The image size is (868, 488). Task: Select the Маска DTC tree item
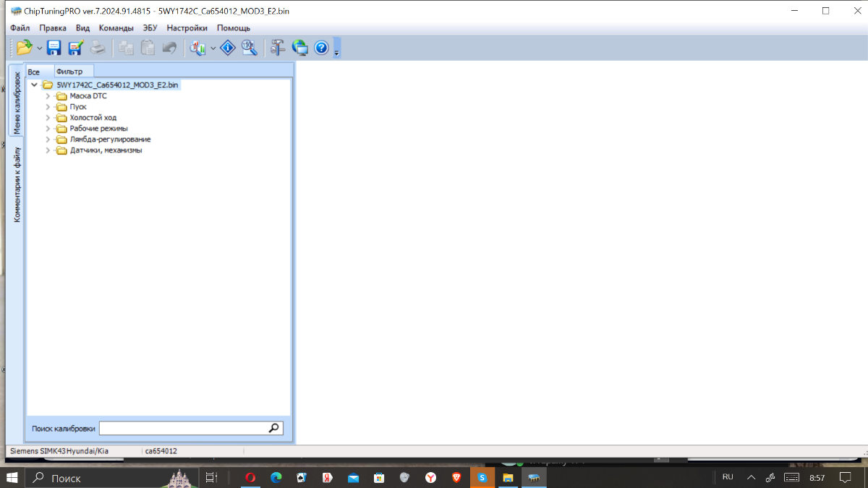[x=88, y=95]
